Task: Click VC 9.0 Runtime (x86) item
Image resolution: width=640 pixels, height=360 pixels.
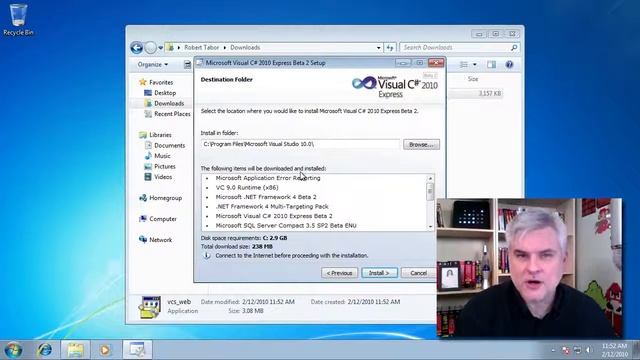Action: tap(247, 187)
